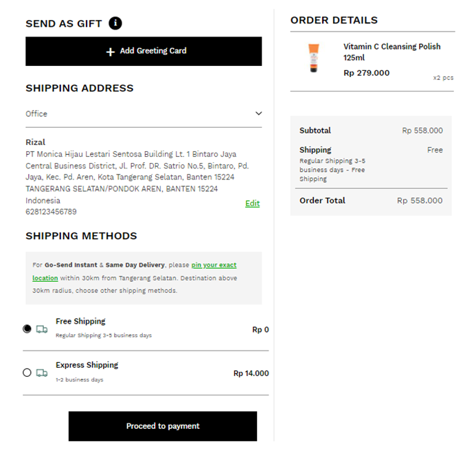This screenshot has height=453, width=476.
Task: Click the Rp 0 free shipping price
Action: click(260, 330)
